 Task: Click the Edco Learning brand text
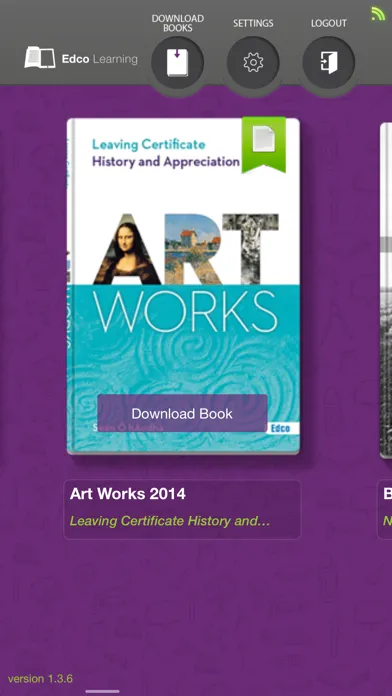point(99,59)
